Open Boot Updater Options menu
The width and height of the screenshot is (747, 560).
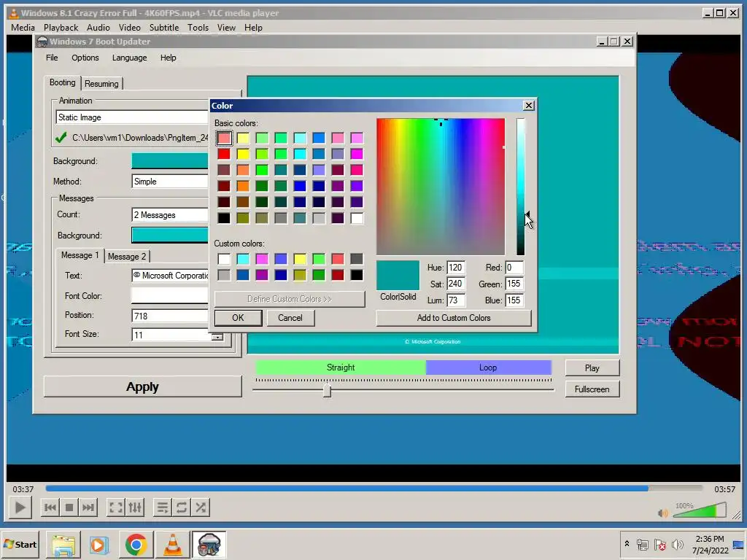[85, 58]
